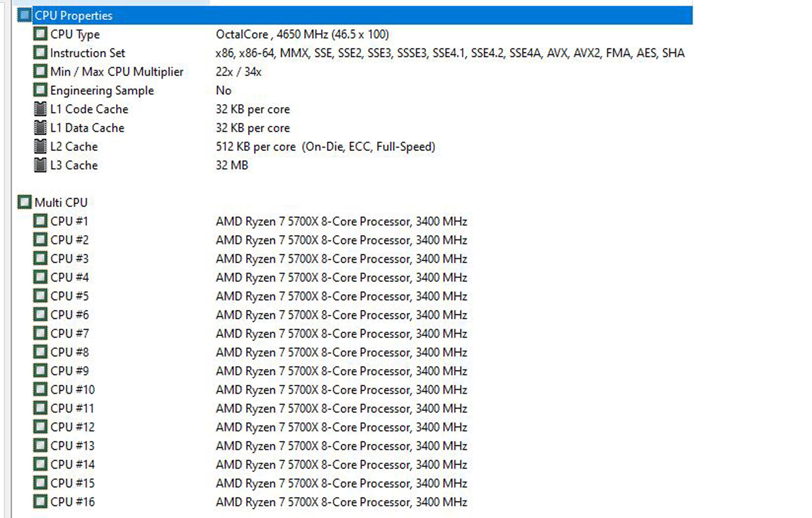Select the Instruction Set label

(x=87, y=53)
